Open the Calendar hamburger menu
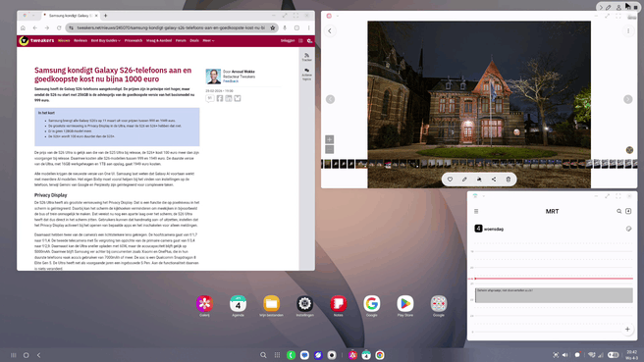The width and height of the screenshot is (644, 362). pos(476,211)
